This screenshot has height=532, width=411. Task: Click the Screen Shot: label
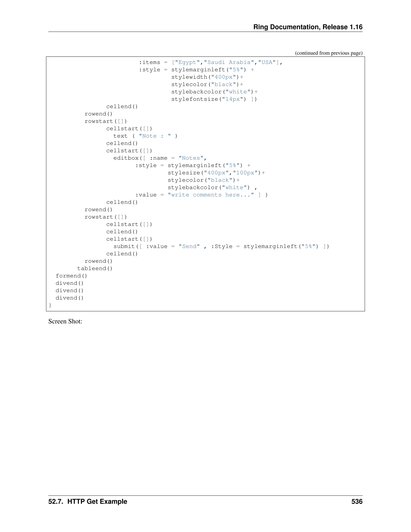pyautogui.click(x=65, y=321)
